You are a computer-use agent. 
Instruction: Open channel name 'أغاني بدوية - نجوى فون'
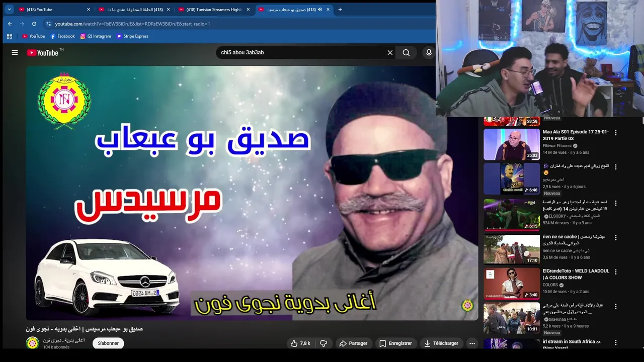(64, 340)
